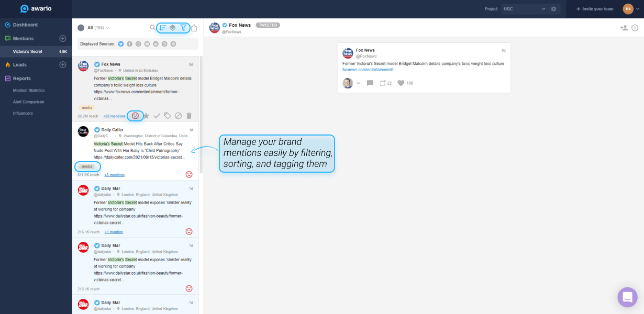Click Invite your team
This screenshot has height=314, width=644.
coord(594,9)
